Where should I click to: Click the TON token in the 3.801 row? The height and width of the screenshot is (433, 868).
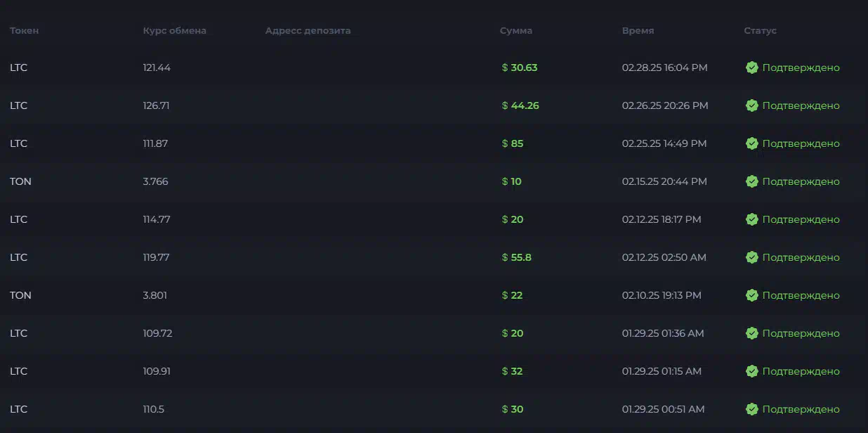pyautogui.click(x=20, y=295)
